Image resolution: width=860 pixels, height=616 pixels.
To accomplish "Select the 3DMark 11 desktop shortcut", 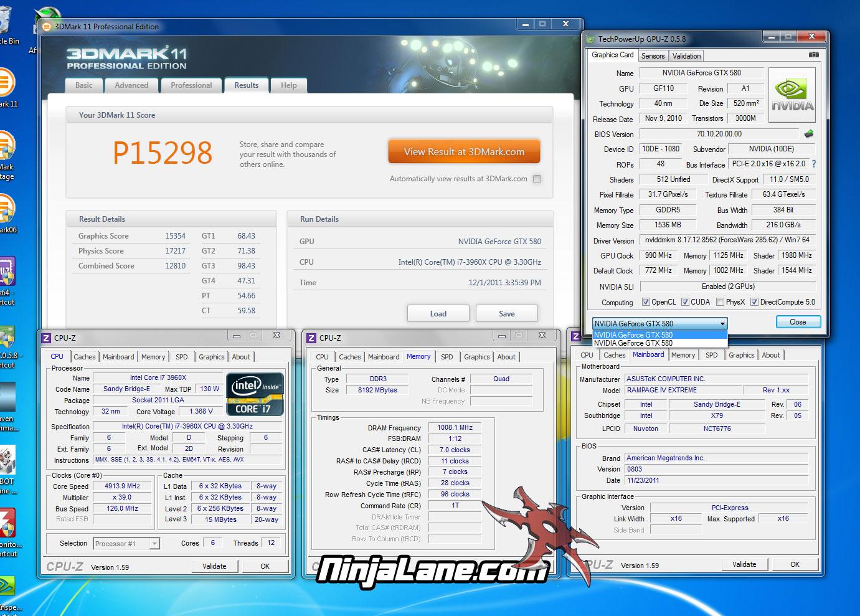I will 6,87.
